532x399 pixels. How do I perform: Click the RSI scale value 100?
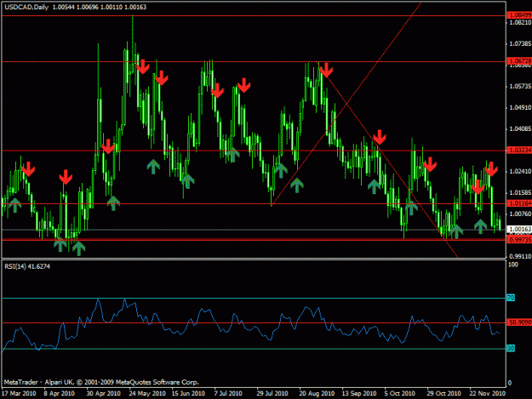(x=513, y=265)
